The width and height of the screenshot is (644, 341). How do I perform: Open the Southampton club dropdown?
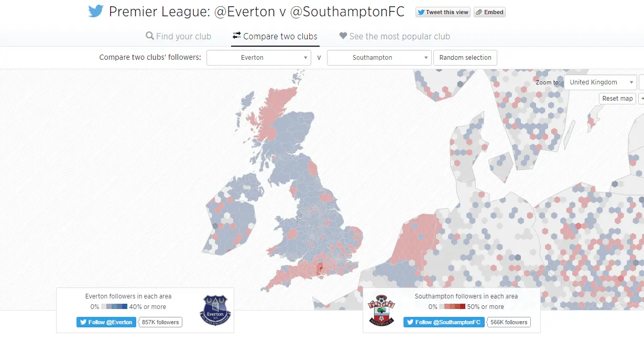379,58
